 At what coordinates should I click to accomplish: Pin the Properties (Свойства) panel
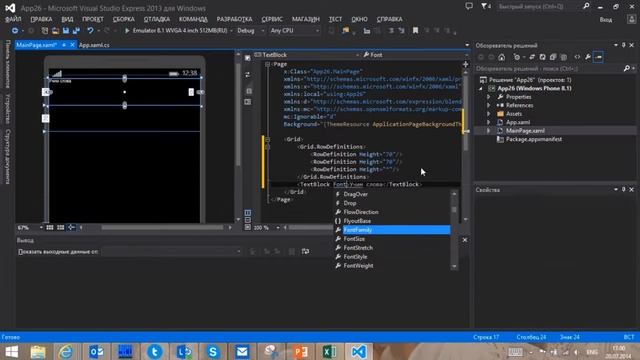(623, 190)
